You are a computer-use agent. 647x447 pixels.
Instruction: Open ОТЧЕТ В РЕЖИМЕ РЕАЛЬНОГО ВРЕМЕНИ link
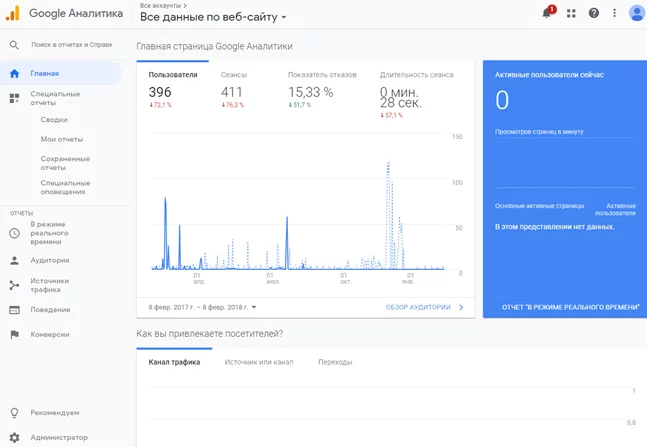[x=571, y=307]
